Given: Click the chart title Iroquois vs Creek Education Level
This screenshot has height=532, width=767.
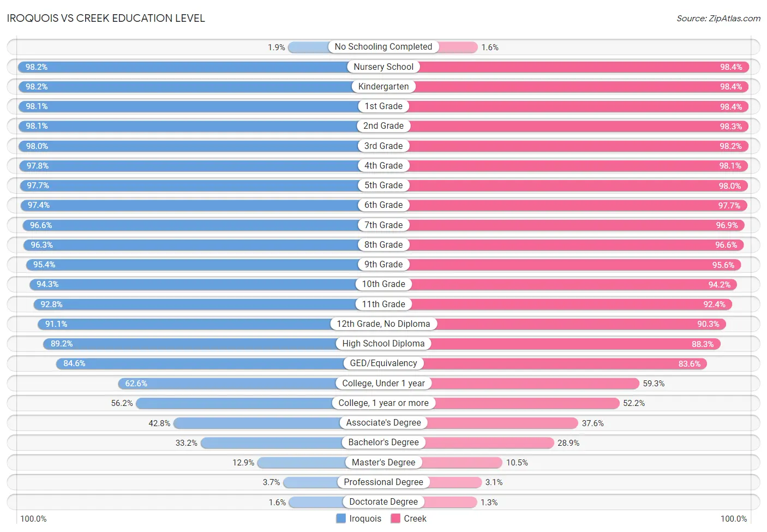Looking at the screenshot, I should [106, 18].
